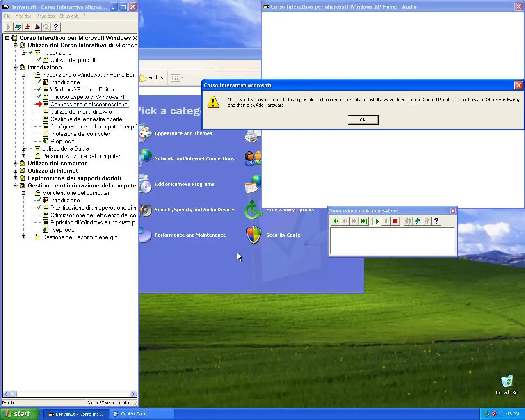Select Il nuovo aspetto di Windows XP
Image resolution: width=525 pixels, height=420 pixels.
pos(89,97)
